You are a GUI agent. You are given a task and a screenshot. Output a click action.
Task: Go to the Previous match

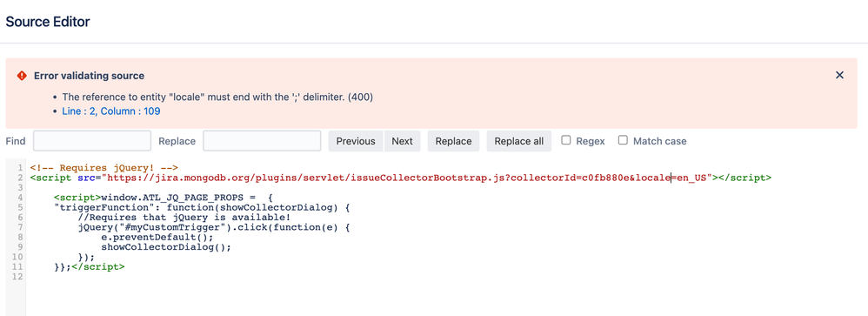pyautogui.click(x=356, y=141)
